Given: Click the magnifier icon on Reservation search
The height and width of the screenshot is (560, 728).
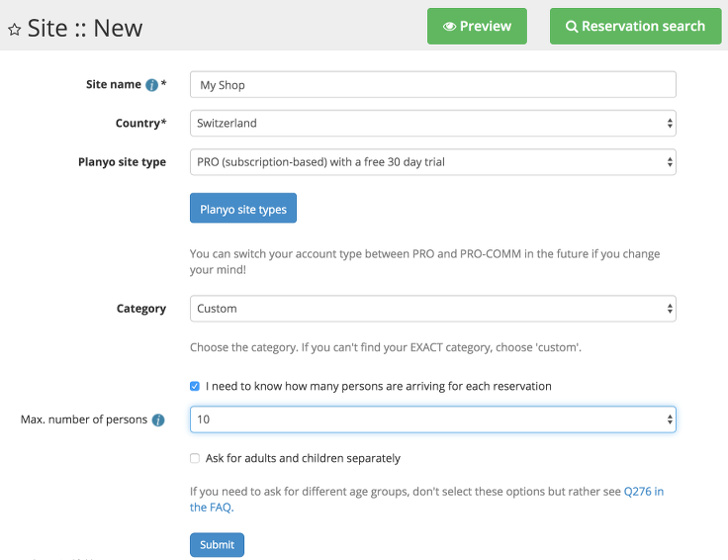Looking at the screenshot, I should tap(572, 27).
